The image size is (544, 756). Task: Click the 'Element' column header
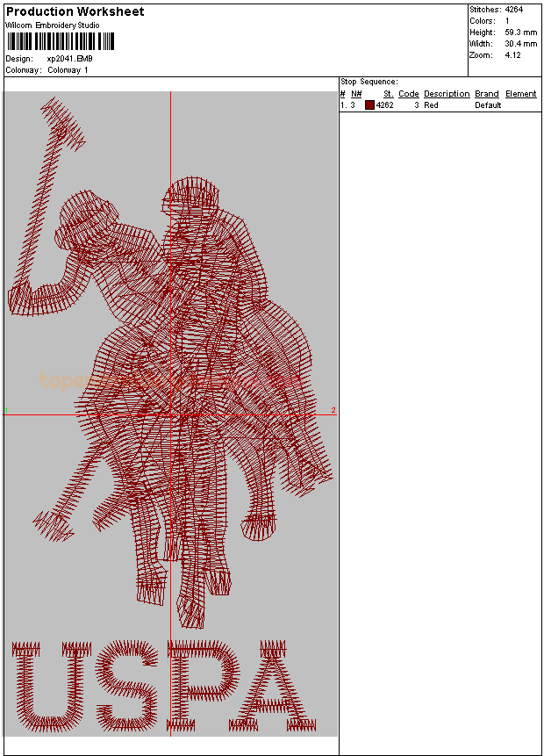click(x=521, y=94)
